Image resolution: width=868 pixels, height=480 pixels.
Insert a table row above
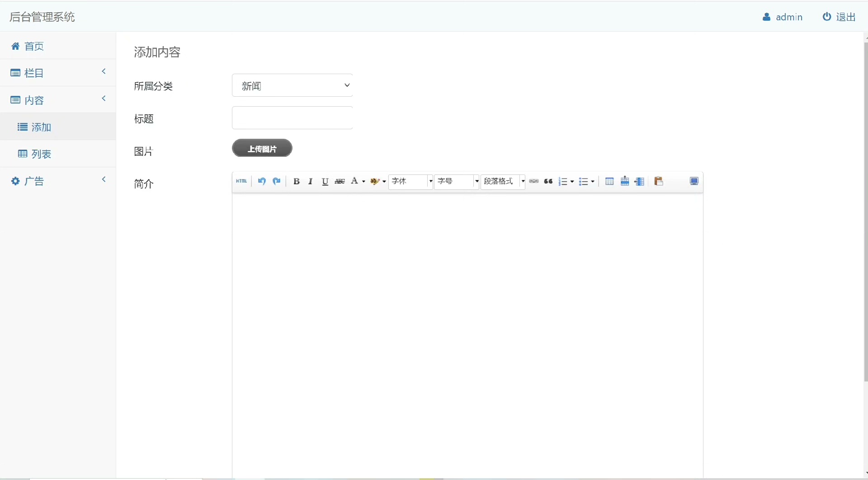pyautogui.click(x=625, y=181)
